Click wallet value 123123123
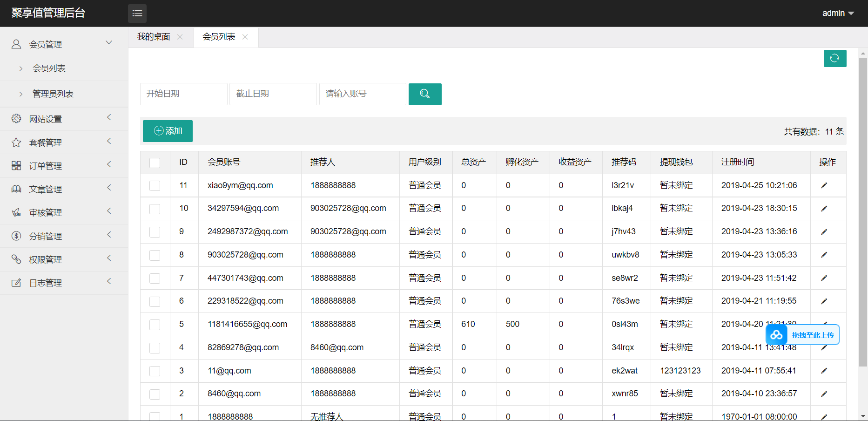 tap(680, 371)
